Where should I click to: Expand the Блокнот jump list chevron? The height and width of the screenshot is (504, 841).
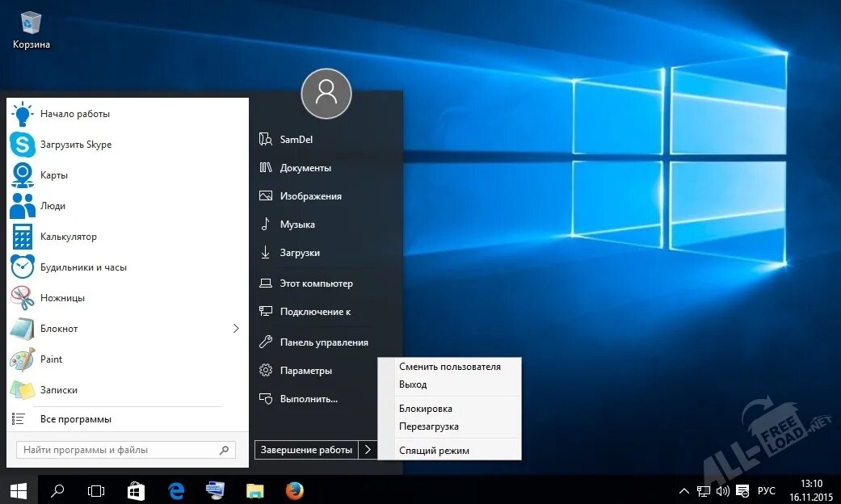coord(235,328)
